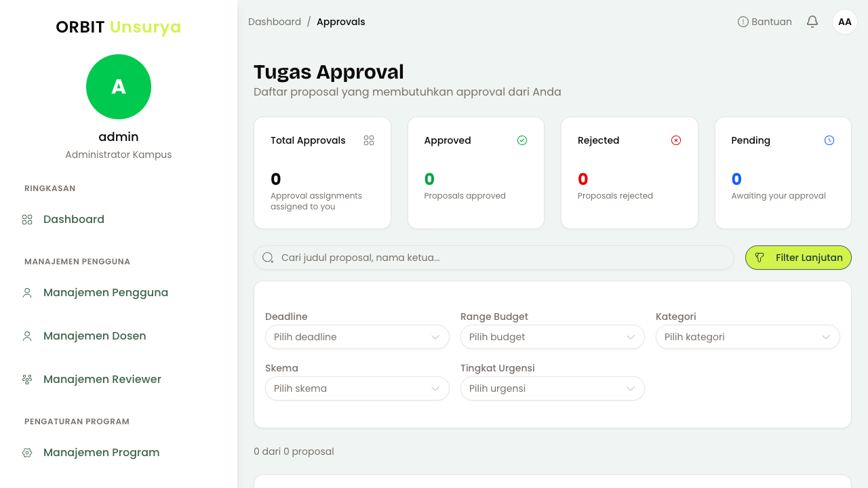Image resolution: width=868 pixels, height=488 pixels.
Task: Click the green admin profile avatar
Action: pyautogui.click(x=119, y=87)
